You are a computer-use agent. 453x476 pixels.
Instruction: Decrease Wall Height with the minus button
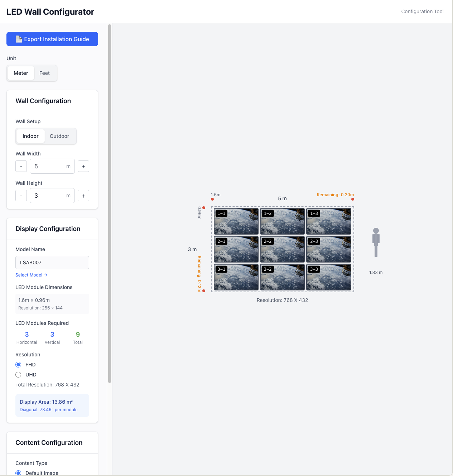[21, 196]
